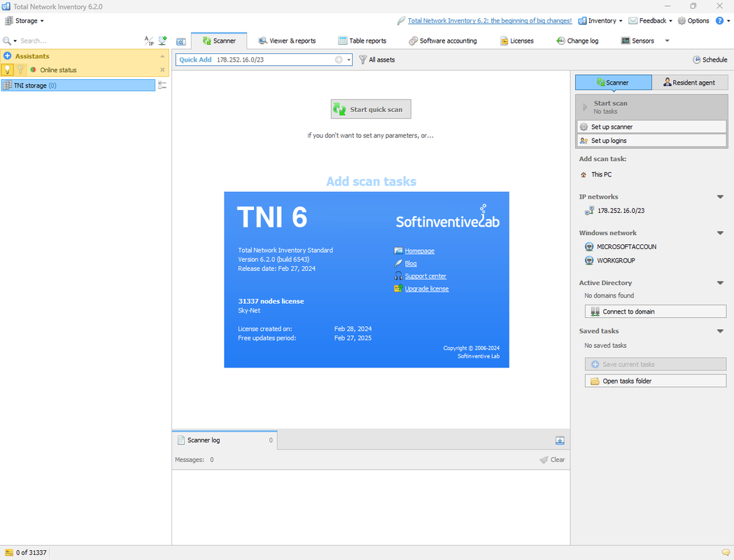Screen dimensions: 734x560
Task: Open the Sensors tab
Action: coord(637,41)
